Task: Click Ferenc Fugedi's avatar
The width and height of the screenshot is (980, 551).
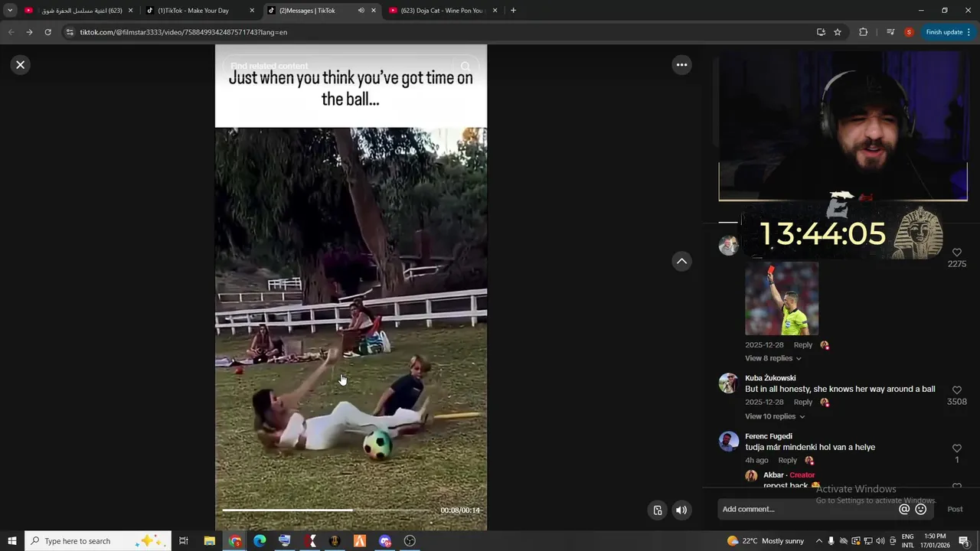Action: click(728, 442)
